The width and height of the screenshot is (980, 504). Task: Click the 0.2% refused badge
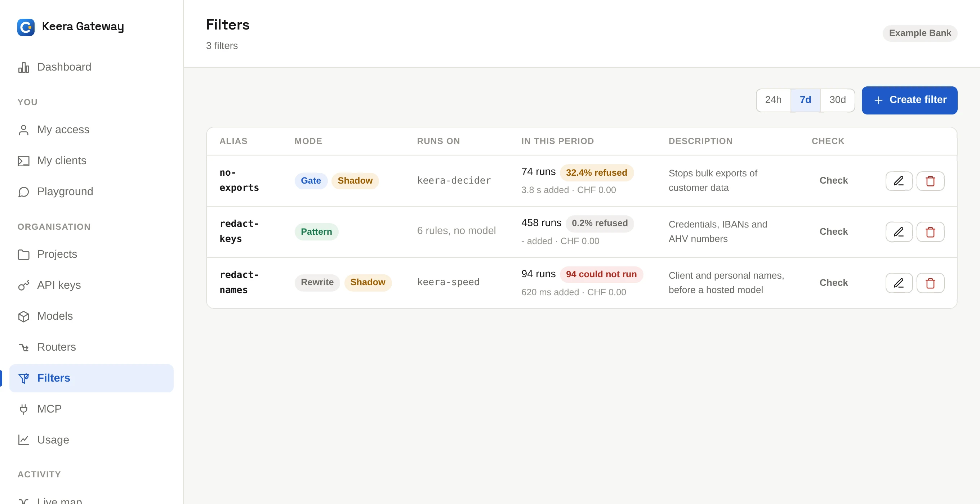click(x=599, y=223)
